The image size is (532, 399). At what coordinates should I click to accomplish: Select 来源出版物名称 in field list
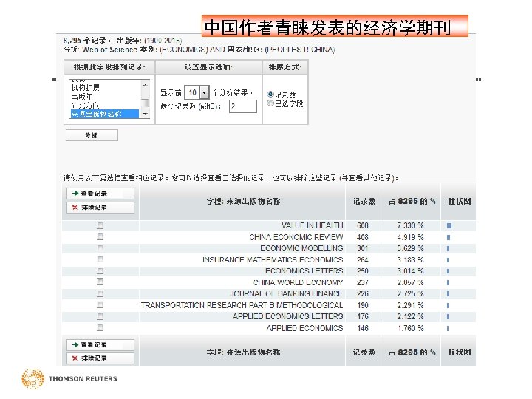point(104,114)
